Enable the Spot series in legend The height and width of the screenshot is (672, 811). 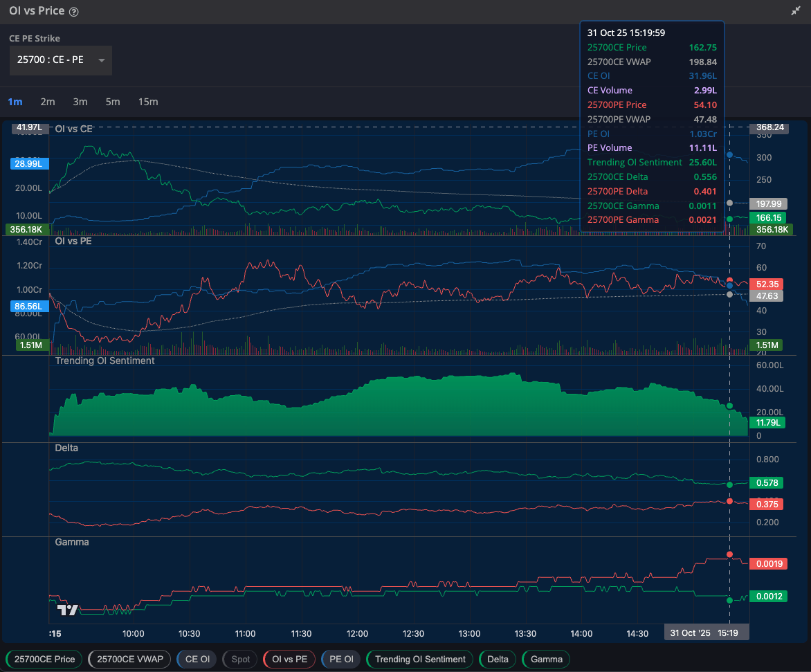[x=240, y=659]
